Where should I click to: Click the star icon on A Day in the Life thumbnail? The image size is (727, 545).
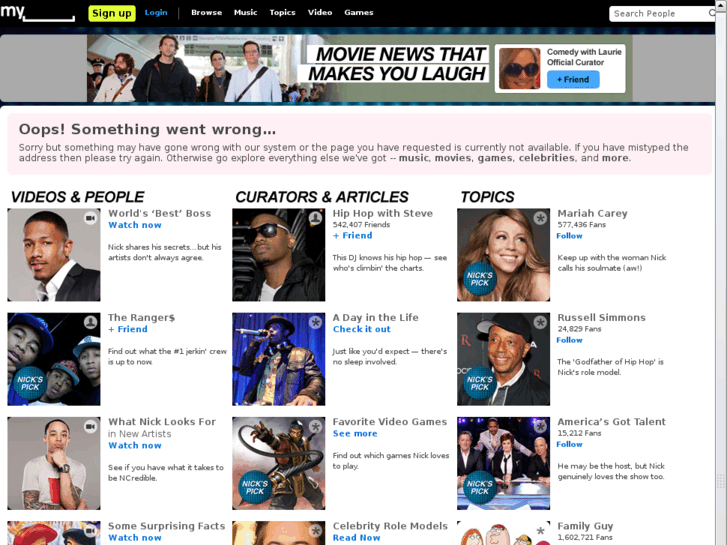(x=315, y=322)
